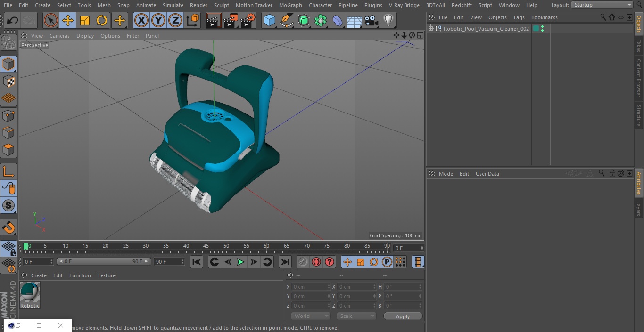The height and width of the screenshot is (332, 644).
Task: Click current frame field showing 0 F
Action: [408, 248]
